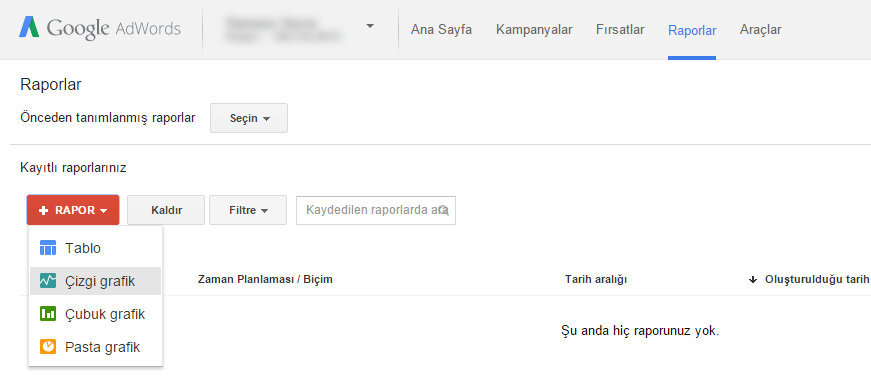Click the Raporlar page heading

(51, 85)
